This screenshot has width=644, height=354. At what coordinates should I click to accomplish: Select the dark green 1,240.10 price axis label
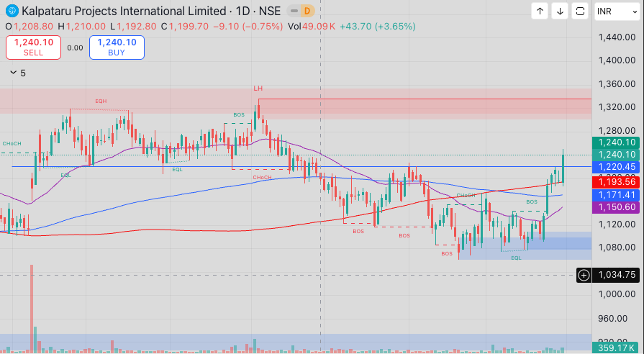616,142
